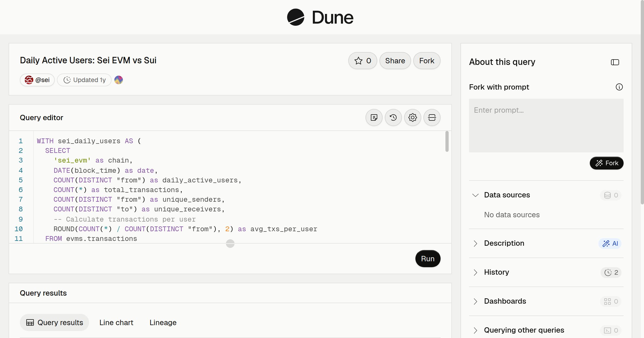Open the query notes icon in the editor toolbar

click(x=374, y=117)
